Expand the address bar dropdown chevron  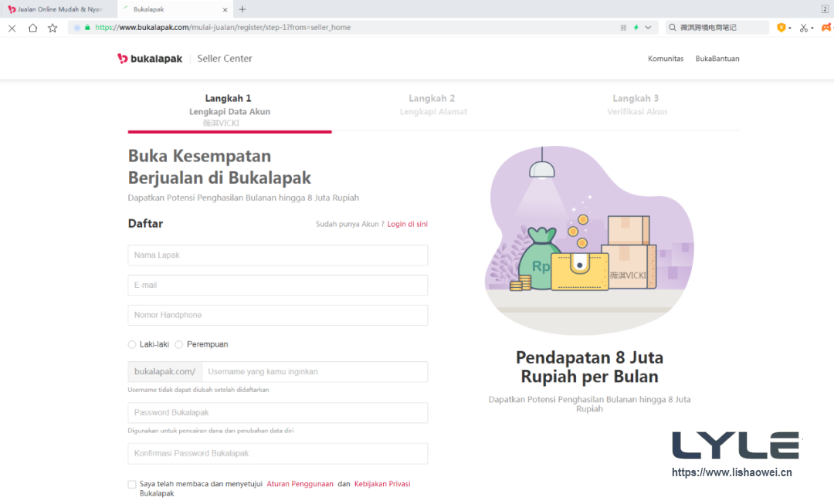pyautogui.click(x=648, y=28)
